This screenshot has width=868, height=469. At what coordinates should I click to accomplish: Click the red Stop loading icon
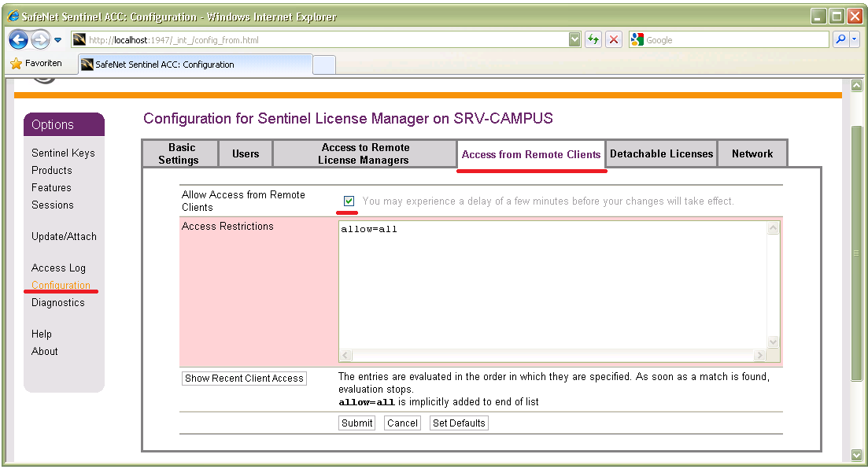click(x=613, y=40)
